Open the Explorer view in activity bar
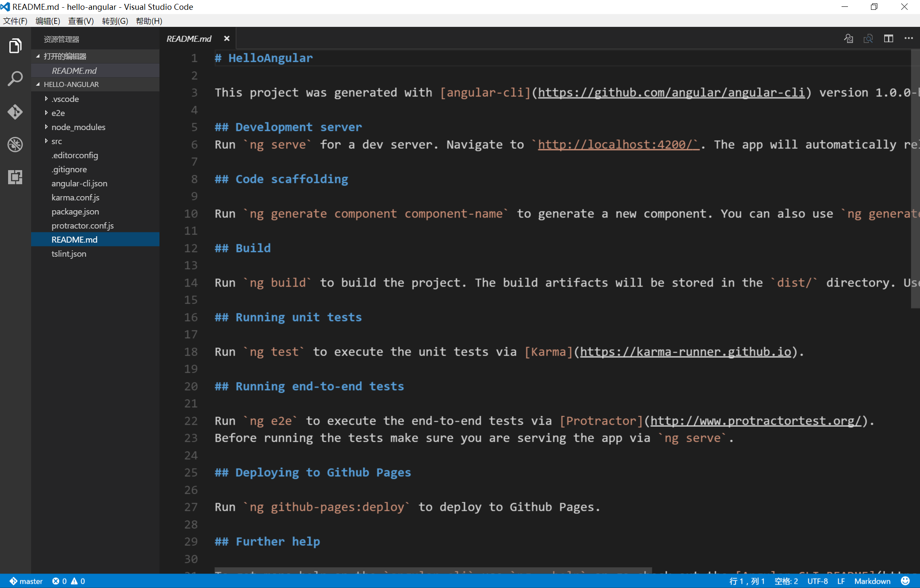Viewport: 920px width, 588px height. (15, 46)
